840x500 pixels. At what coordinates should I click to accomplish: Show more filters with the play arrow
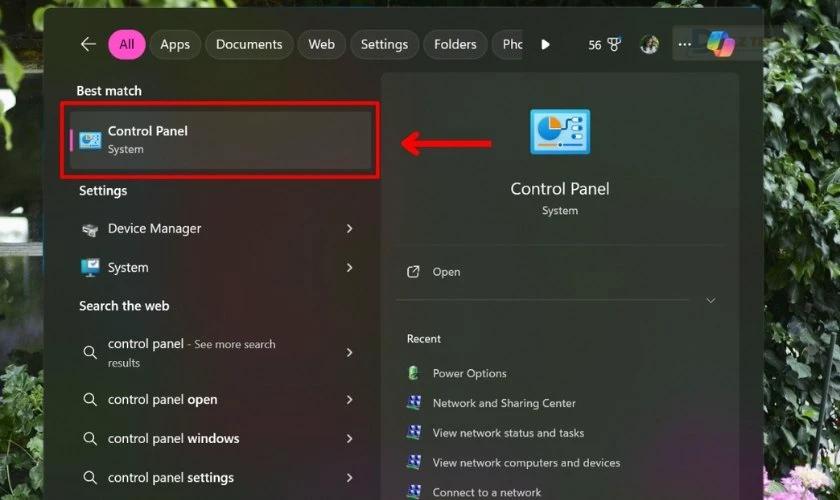coord(545,44)
